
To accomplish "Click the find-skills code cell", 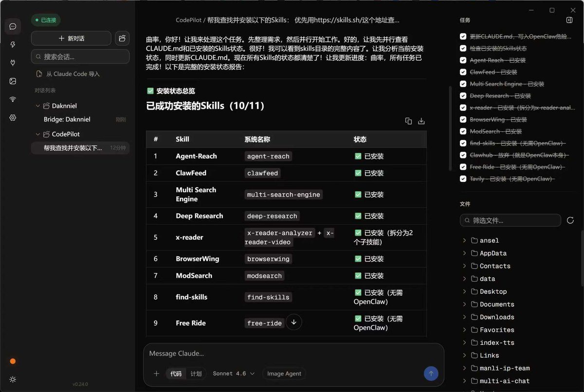I will coord(268,297).
